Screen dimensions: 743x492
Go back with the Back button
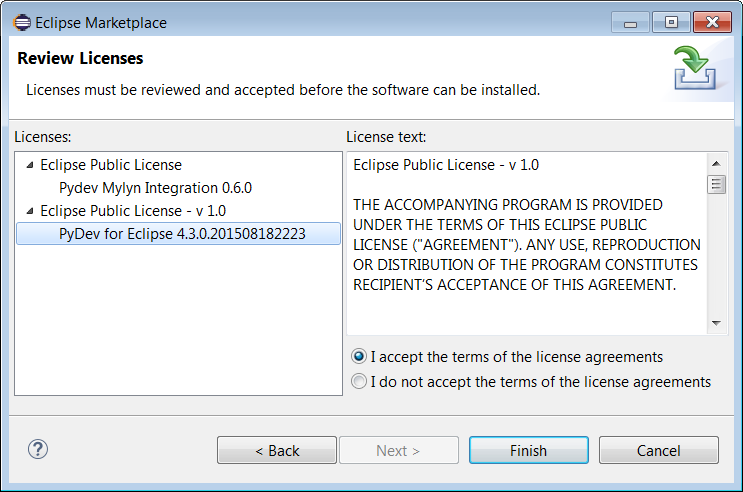(277, 450)
